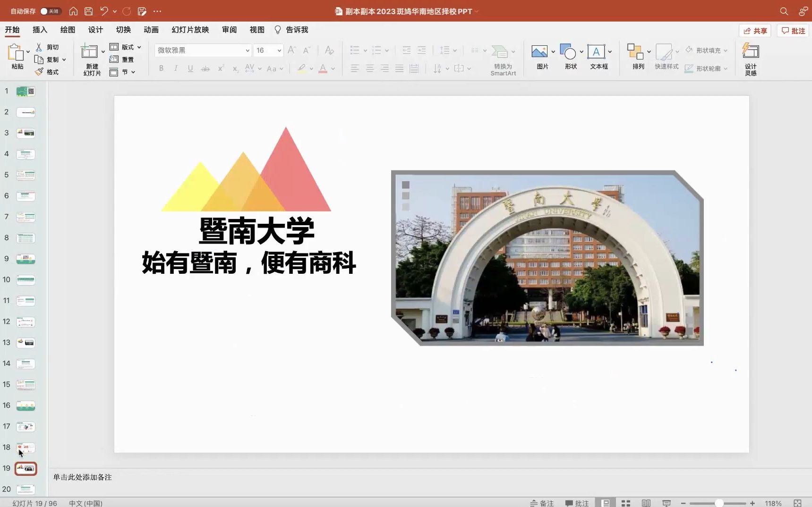812x507 pixels.
Task: Toggle superscript x² formatting
Action: [x=221, y=68]
